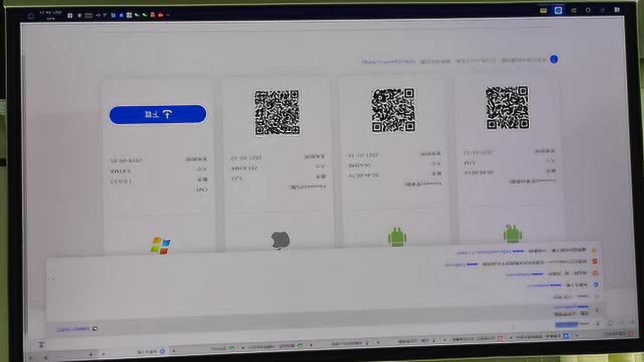
Task: Click the blue round info icon beside the notice text
Action: pos(554,59)
